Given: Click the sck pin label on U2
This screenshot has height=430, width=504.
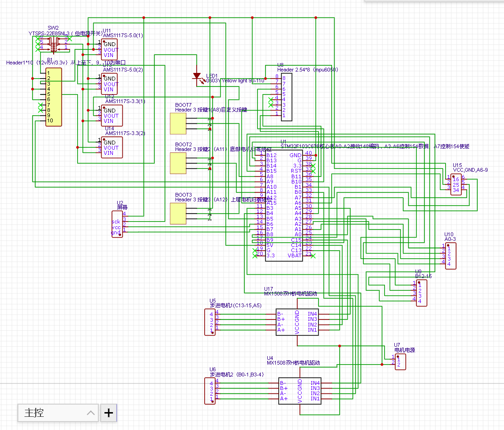Looking at the screenshot, I should pyautogui.click(x=116, y=222).
